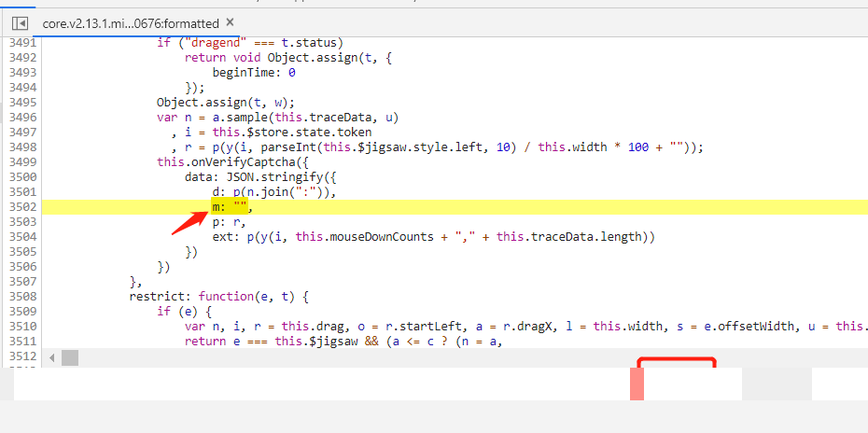Image resolution: width=868 pixels, height=433 pixels.
Task: Click the salmon-colored bar below the code
Action: click(637, 384)
